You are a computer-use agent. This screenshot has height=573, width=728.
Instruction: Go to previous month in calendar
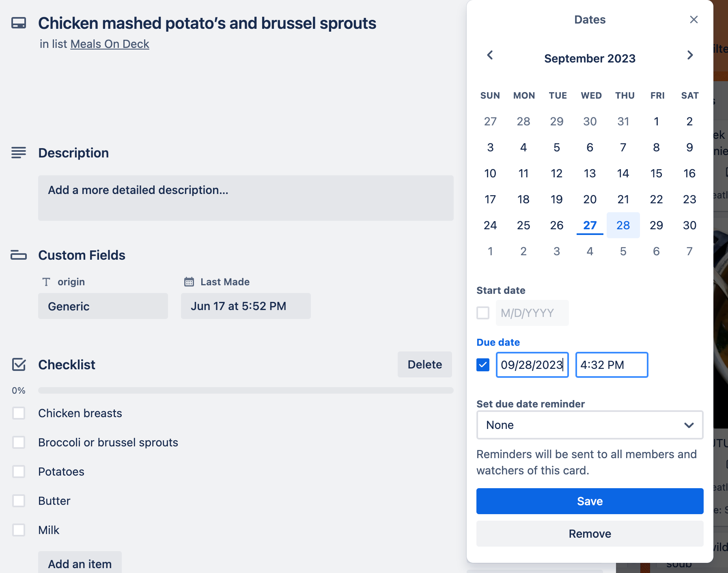click(490, 55)
